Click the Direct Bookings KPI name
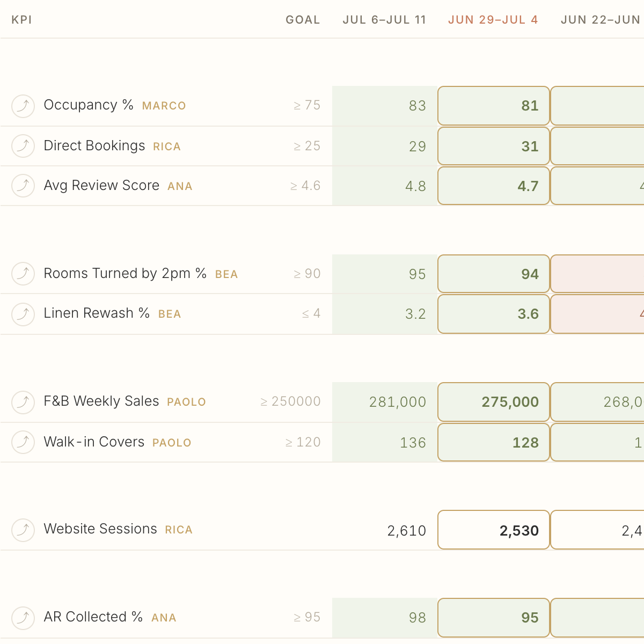This screenshot has height=644, width=644. (94, 145)
